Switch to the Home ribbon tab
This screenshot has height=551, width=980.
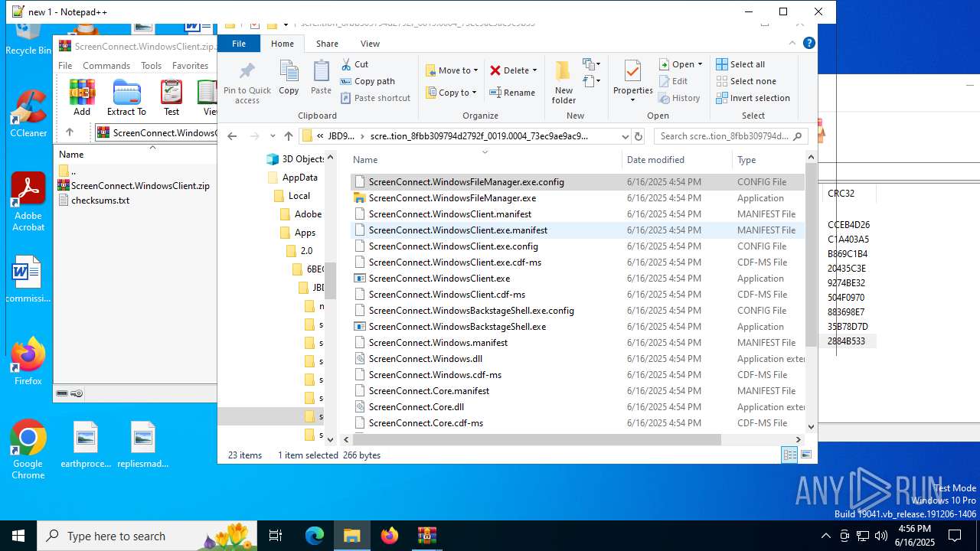click(x=283, y=44)
